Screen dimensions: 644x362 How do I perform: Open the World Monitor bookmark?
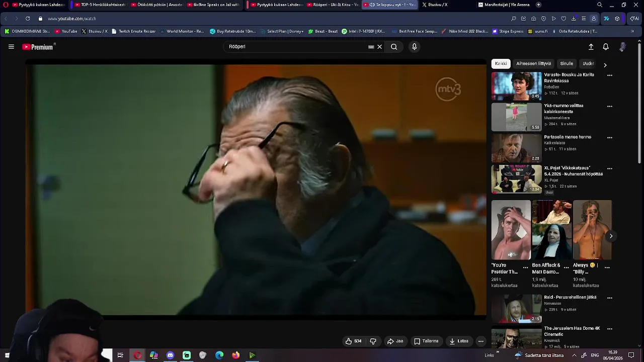tap(182, 31)
